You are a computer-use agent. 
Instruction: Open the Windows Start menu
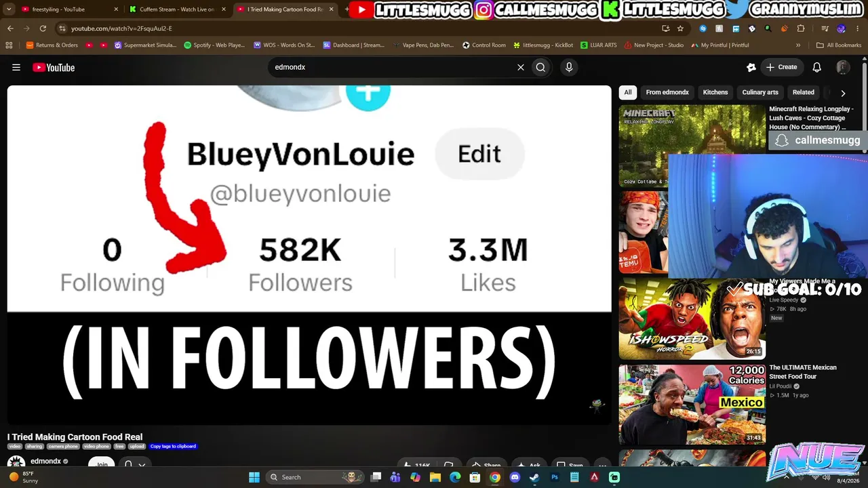254,477
